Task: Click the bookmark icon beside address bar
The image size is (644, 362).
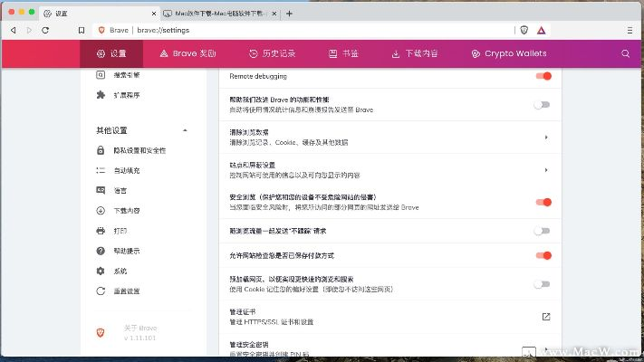Action: click(82, 30)
